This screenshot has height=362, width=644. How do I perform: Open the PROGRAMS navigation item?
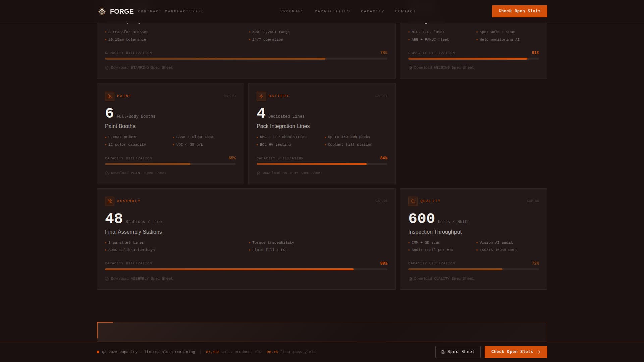pyautogui.click(x=292, y=11)
